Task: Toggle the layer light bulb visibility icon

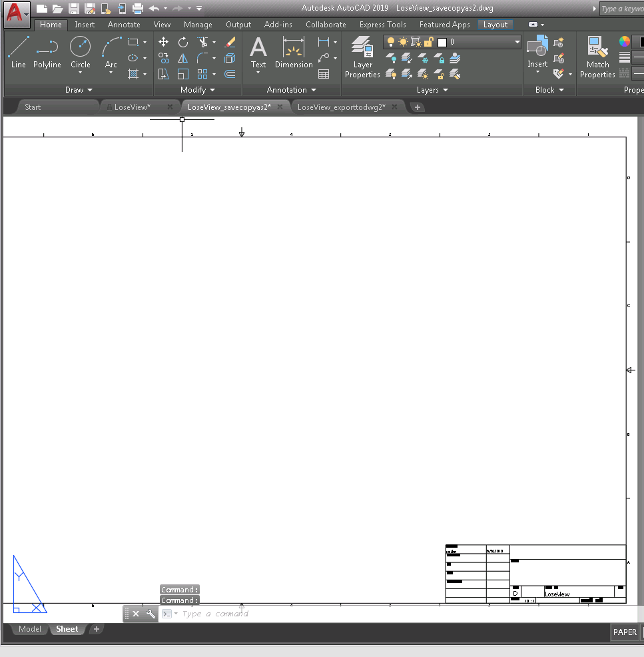Action: pos(390,41)
